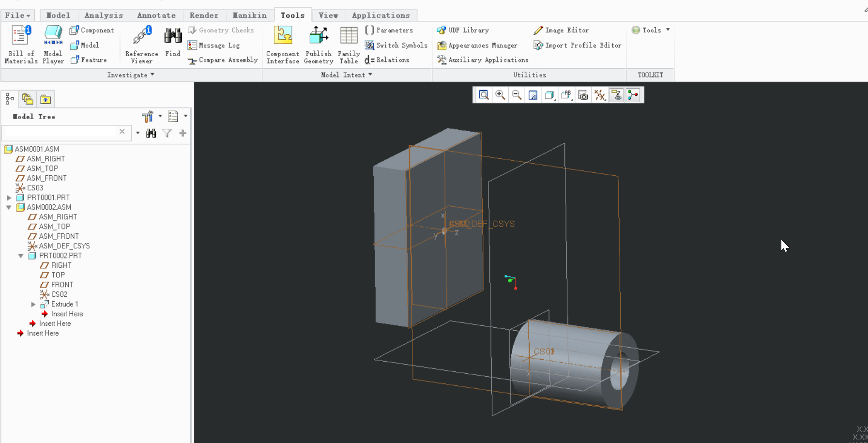Open tree columns show dropdown

(177, 116)
